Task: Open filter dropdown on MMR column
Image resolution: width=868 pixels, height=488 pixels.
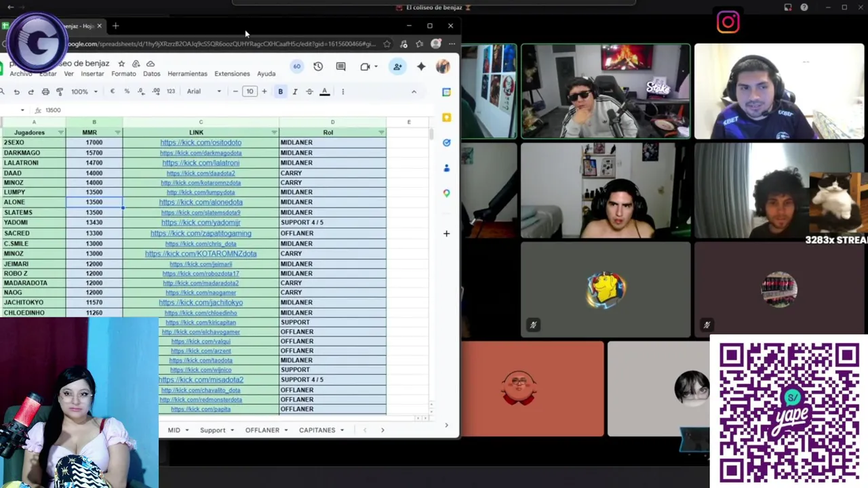Action: (117, 132)
